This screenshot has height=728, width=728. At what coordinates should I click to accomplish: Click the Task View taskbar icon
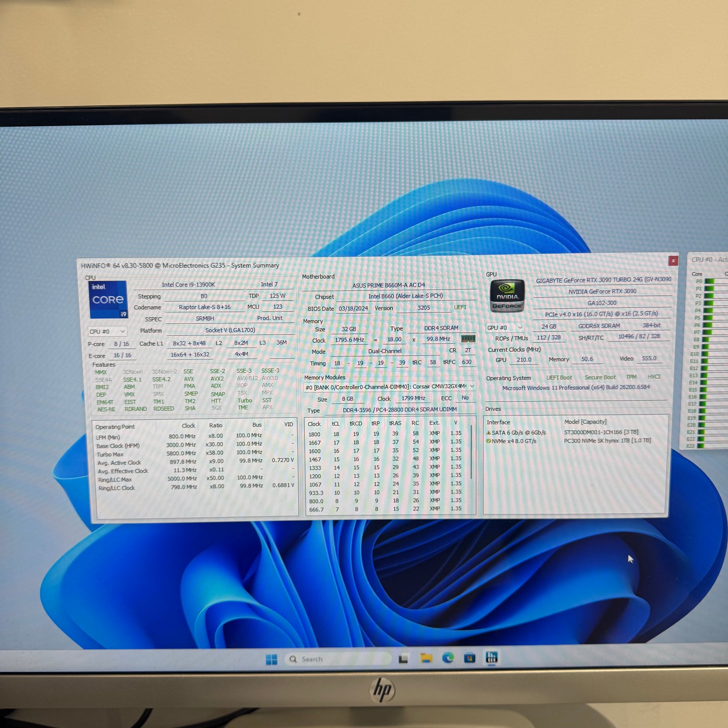403,659
